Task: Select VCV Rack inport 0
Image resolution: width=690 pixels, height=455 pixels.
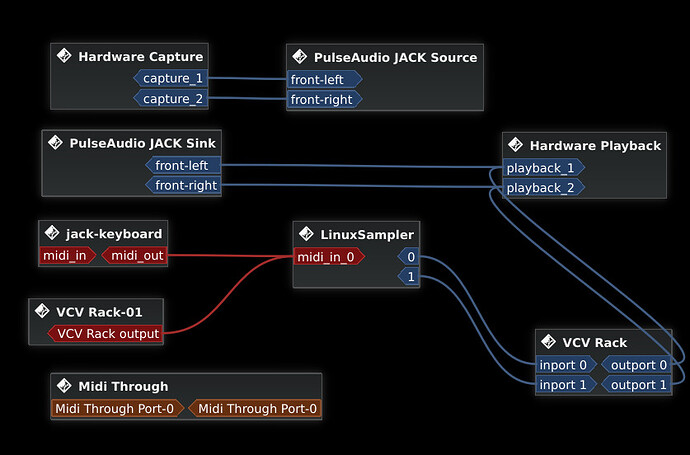Action: pos(566,365)
